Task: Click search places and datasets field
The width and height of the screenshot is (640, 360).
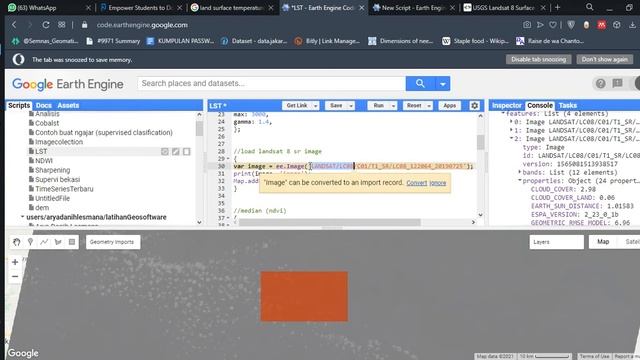Action: [271, 83]
